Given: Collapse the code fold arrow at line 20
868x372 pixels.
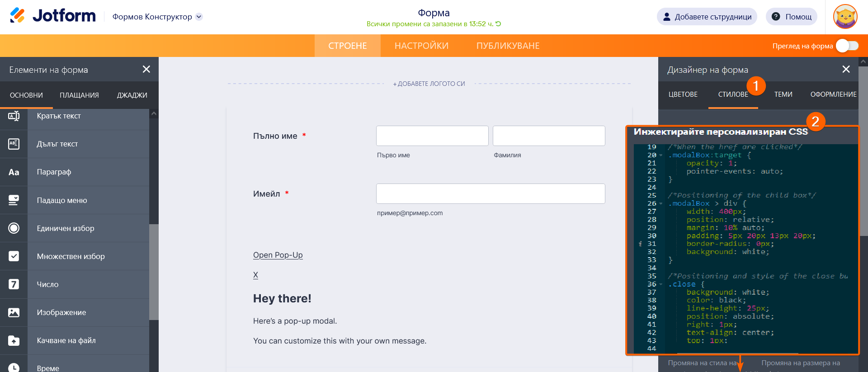Looking at the screenshot, I should tap(661, 155).
